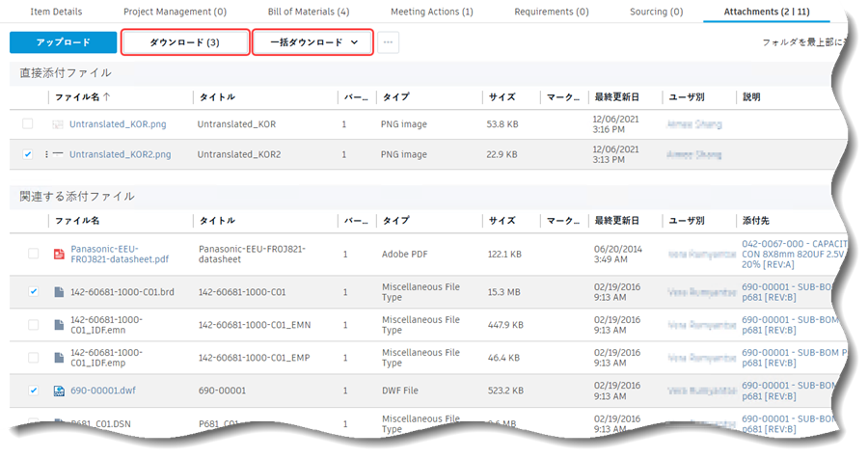Click the file icon for C01_IDF.emp
This screenshot has height=458, width=868.
click(x=59, y=358)
